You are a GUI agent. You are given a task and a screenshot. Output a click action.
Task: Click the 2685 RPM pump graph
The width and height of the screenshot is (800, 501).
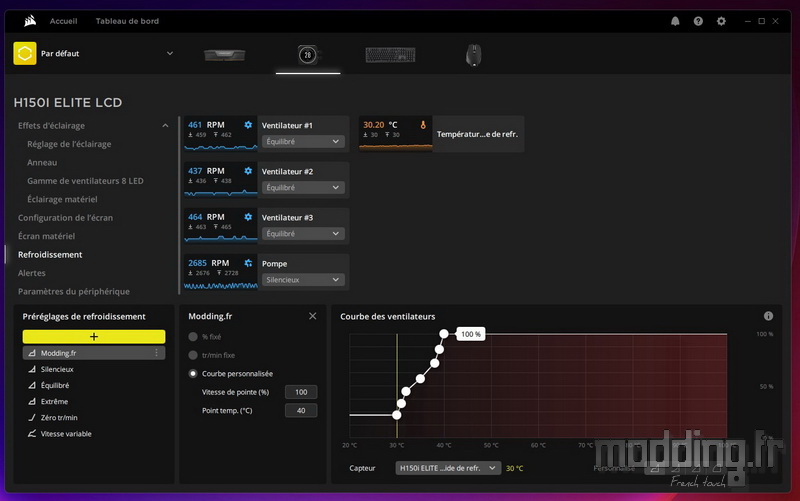click(220, 272)
